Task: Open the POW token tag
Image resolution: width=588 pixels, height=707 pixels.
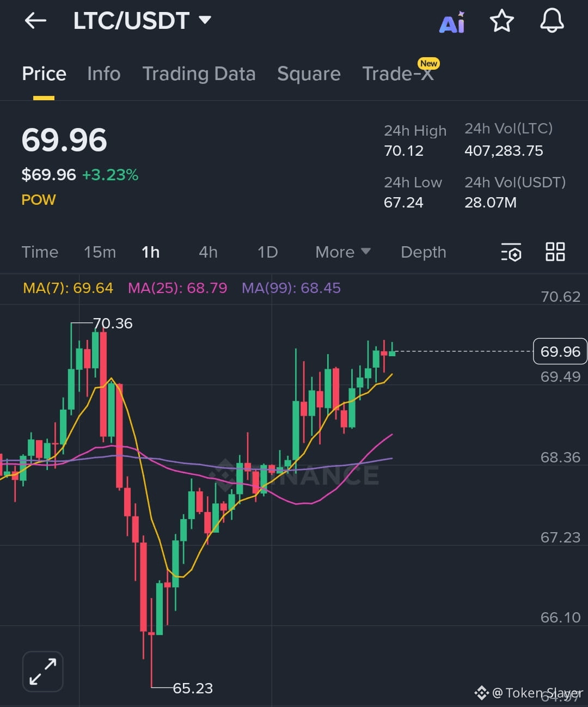Action: [x=38, y=200]
